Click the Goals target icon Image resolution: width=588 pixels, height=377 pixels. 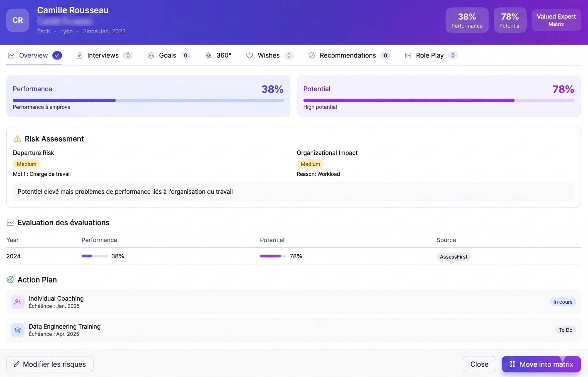[151, 55]
